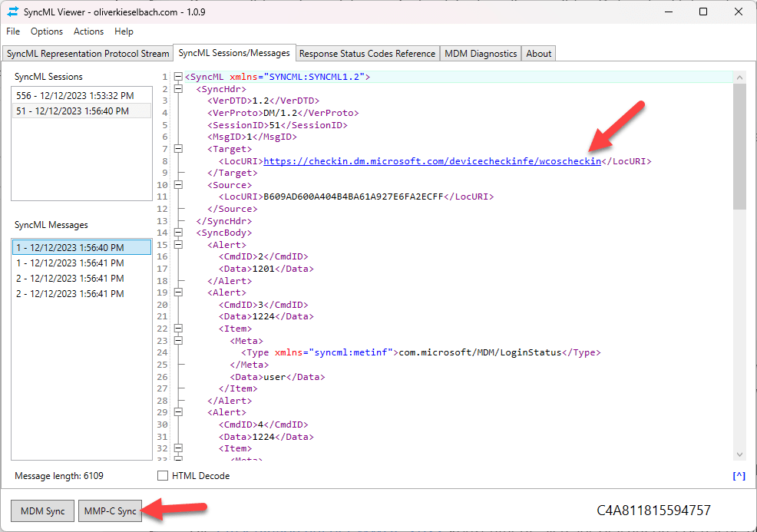Click the [^] jump-to-top icon near HTML Decode
The image size is (757, 532).
tap(739, 475)
